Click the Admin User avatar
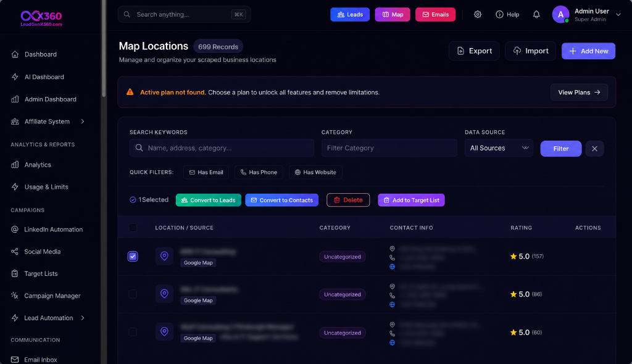Viewport: 632px width, 364px height. (x=560, y=15)
